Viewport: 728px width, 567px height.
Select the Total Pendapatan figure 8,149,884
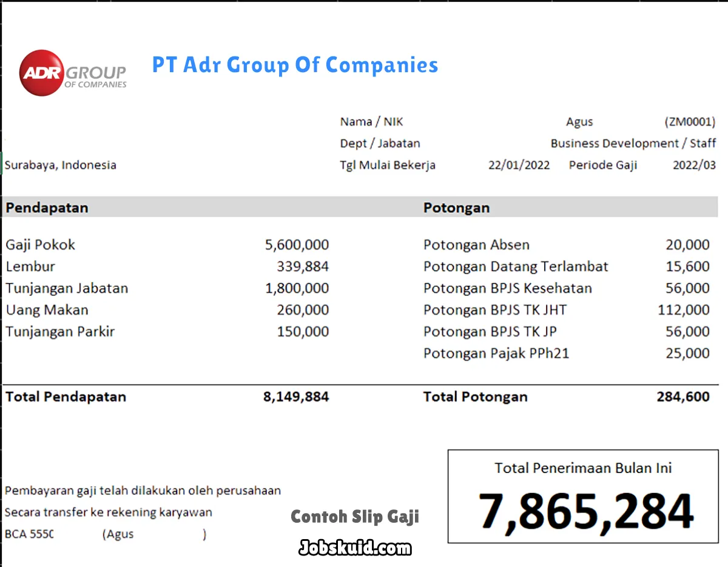click(296, 397)
